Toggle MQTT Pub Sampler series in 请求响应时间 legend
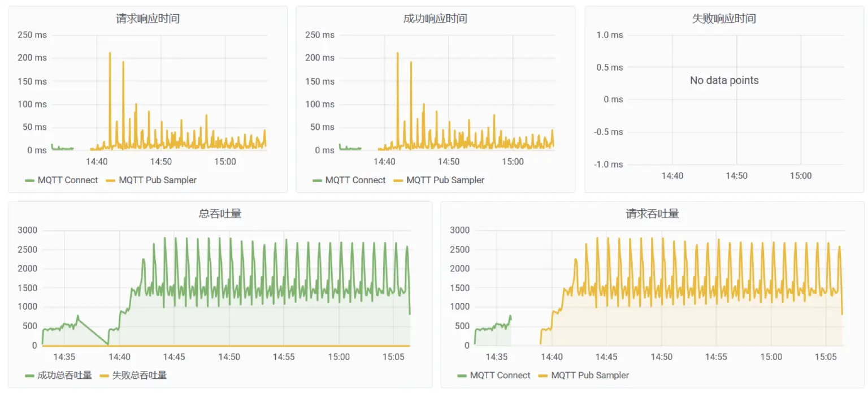The image size is (868, 393). tap(158, 180)
